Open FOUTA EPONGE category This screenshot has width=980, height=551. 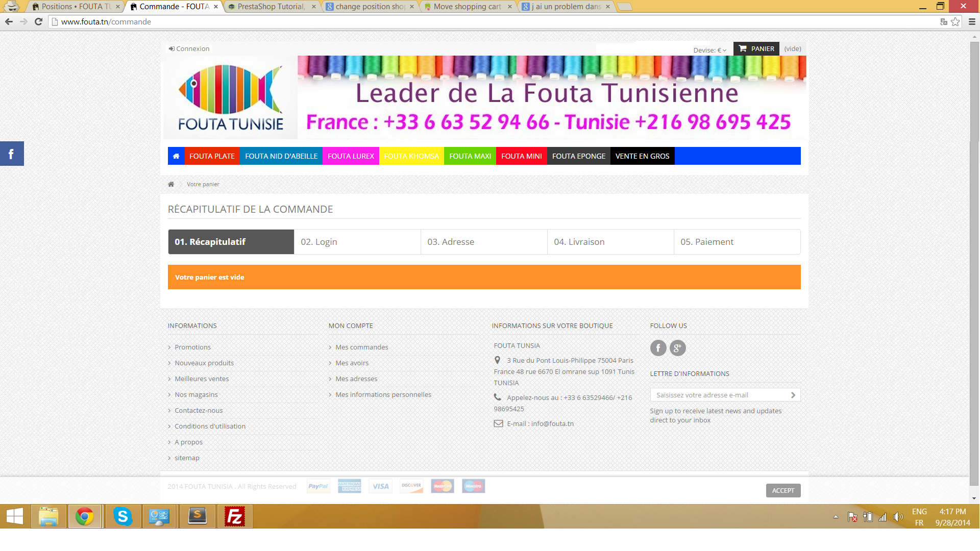[579, 156]
